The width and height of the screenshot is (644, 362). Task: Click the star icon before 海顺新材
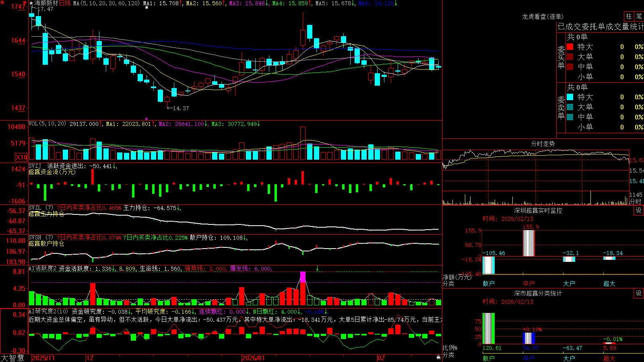(31, 3)
